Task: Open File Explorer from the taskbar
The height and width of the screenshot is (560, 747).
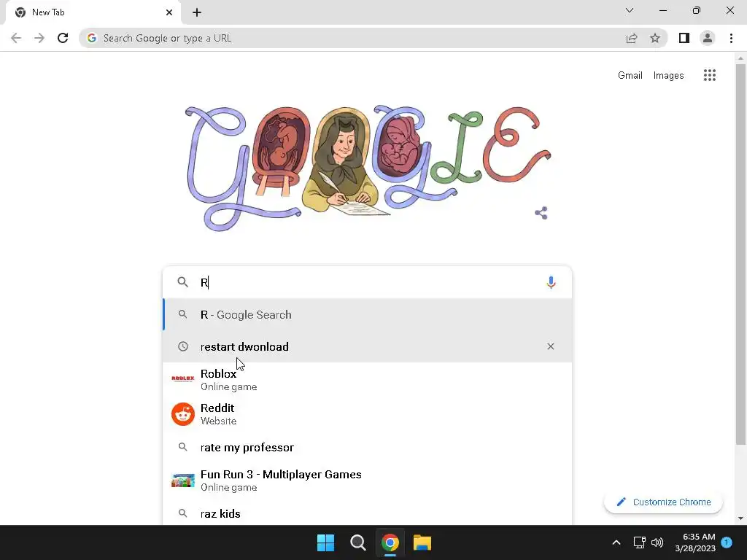Action: pos(422,542)
